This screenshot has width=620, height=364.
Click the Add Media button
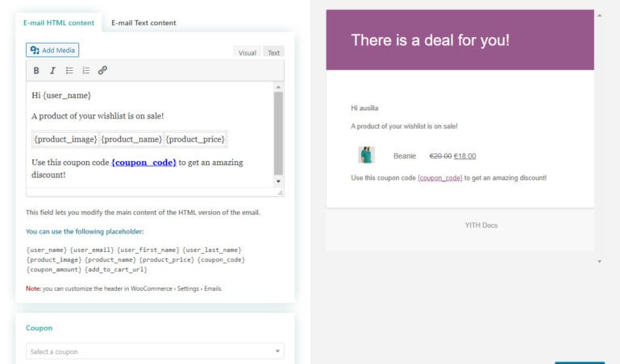[52, 50]
